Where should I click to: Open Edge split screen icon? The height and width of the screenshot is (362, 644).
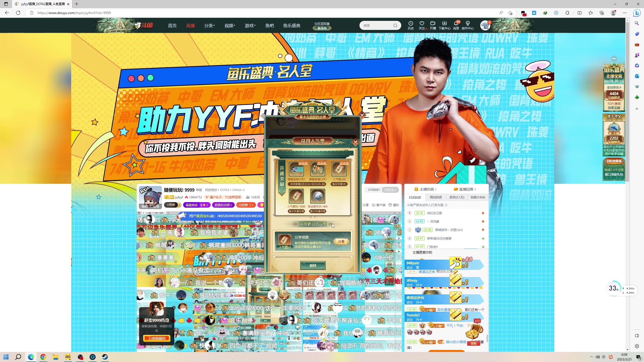579,13
